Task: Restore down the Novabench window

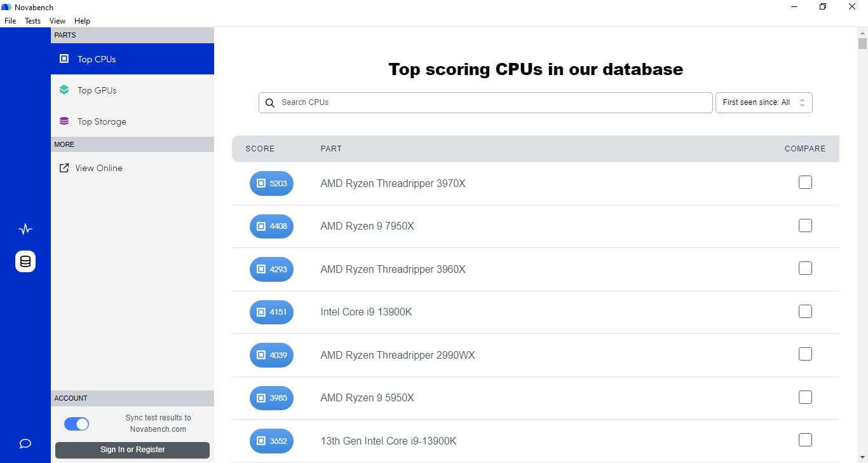Action: click(823, 7)
